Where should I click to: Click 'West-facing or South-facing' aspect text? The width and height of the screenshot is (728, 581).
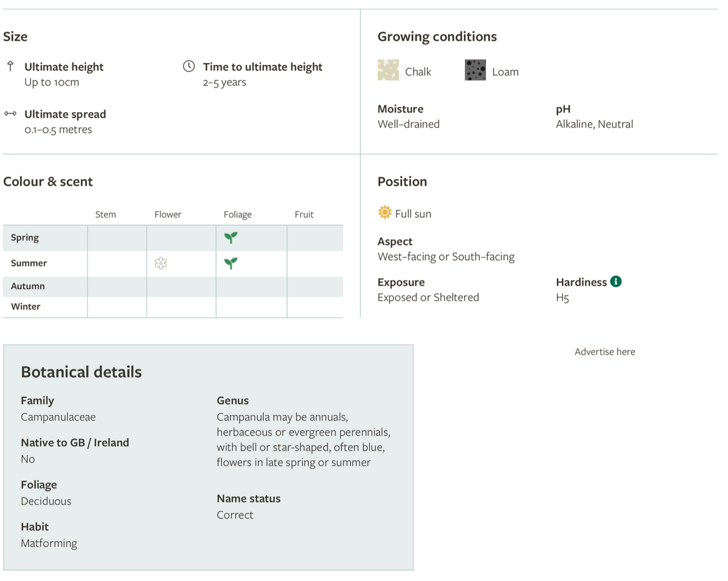click(446, 257)
